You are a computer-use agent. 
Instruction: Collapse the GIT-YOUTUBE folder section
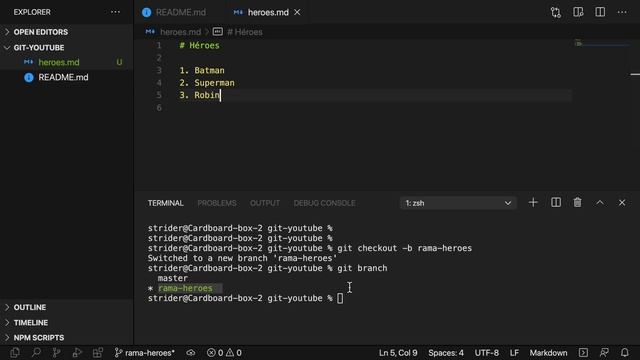pyautogui.click(x=39, y=48)
